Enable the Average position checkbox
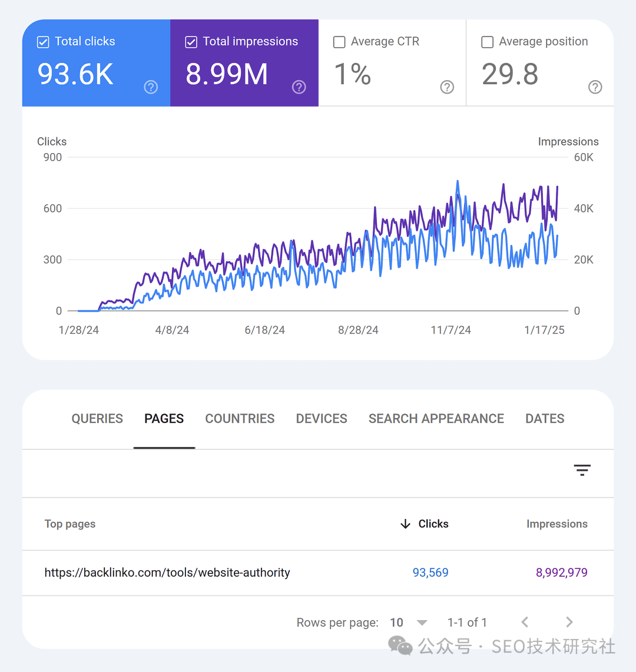 (x=487, y=42)
